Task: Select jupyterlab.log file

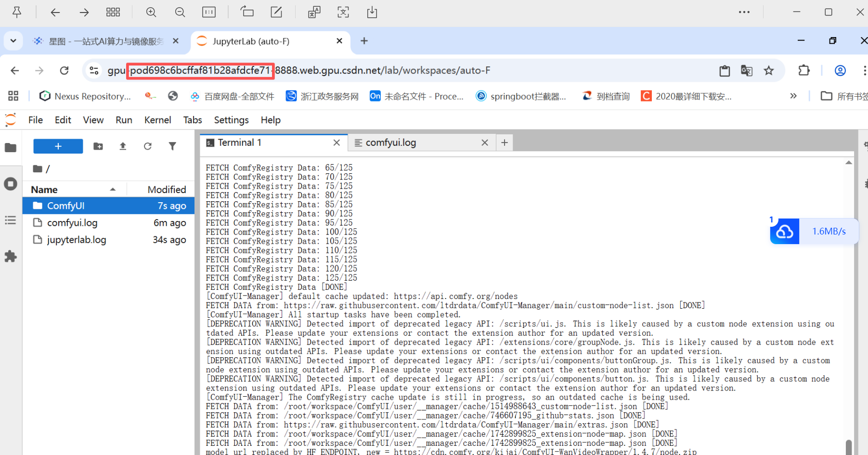Action: coord(108,239)
